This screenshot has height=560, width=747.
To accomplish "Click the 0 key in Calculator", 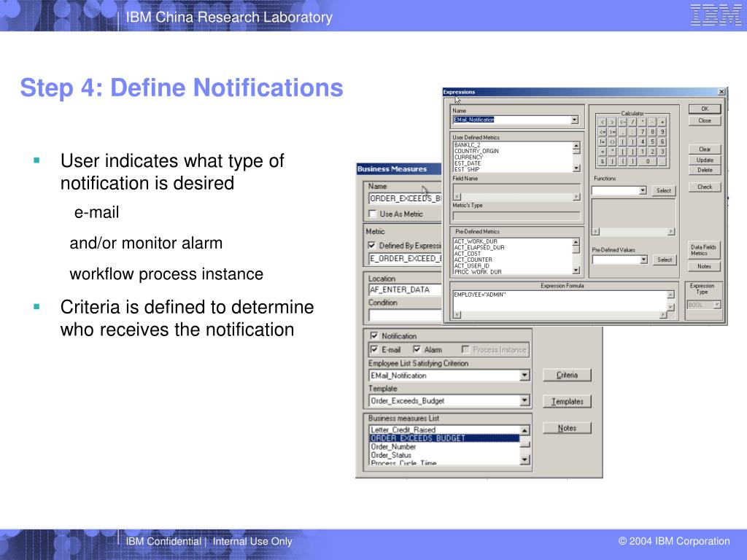I will (x=648, y=161).
